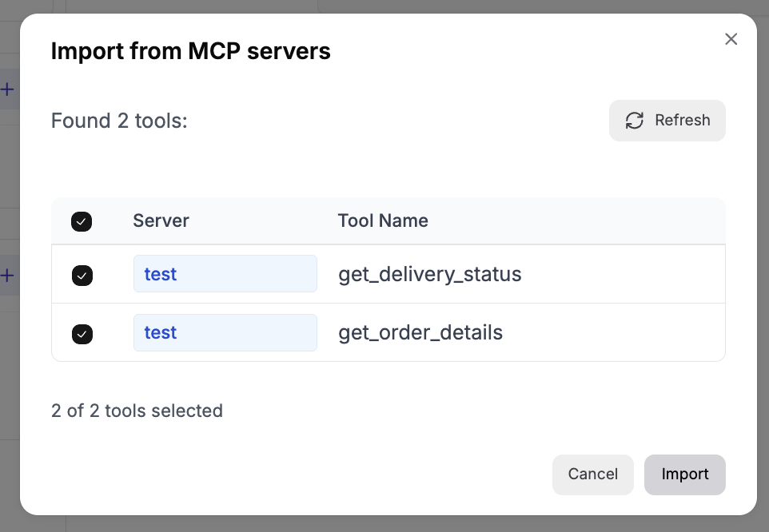Close the Import from MCP servers dialog
769x532 pixels.
(731, 39)
